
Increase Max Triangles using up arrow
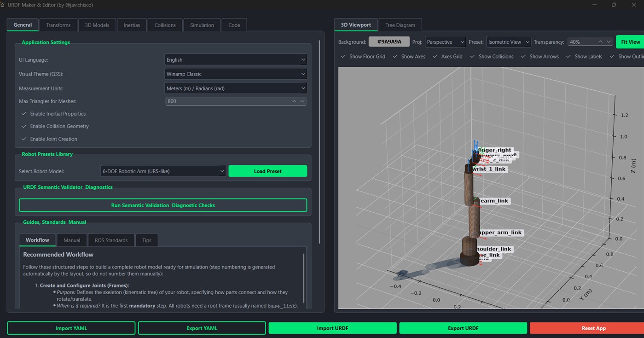click(x=294, y=101)
